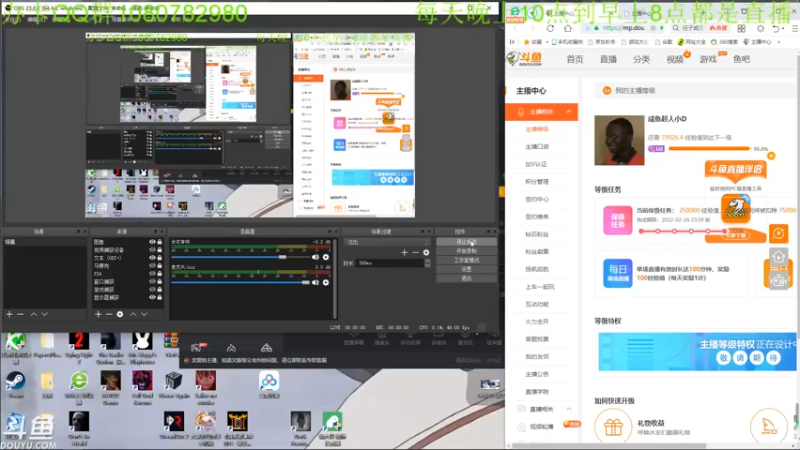Image resolution: width=800 pixels, height=450 pixels.
Task: Click the browser home icon
Action: pyautogui.click(x=567, y=28)
